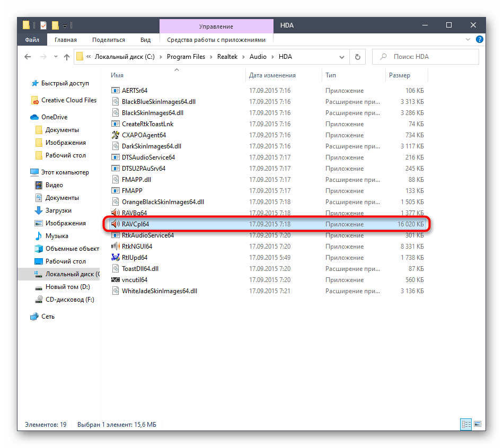Click the new folder icon in title bar
This screenshot has height=448, width=503.
click(55, 25)
